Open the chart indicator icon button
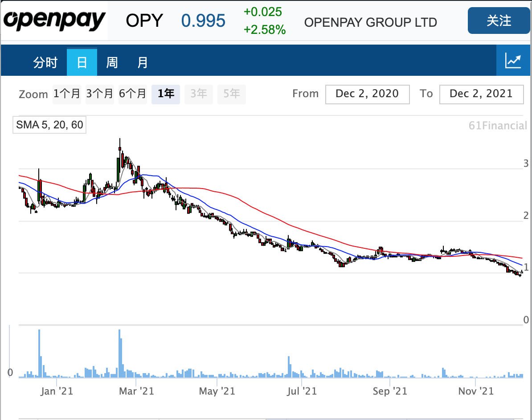This screenshot has width=532, height=420. pos(513,60)
